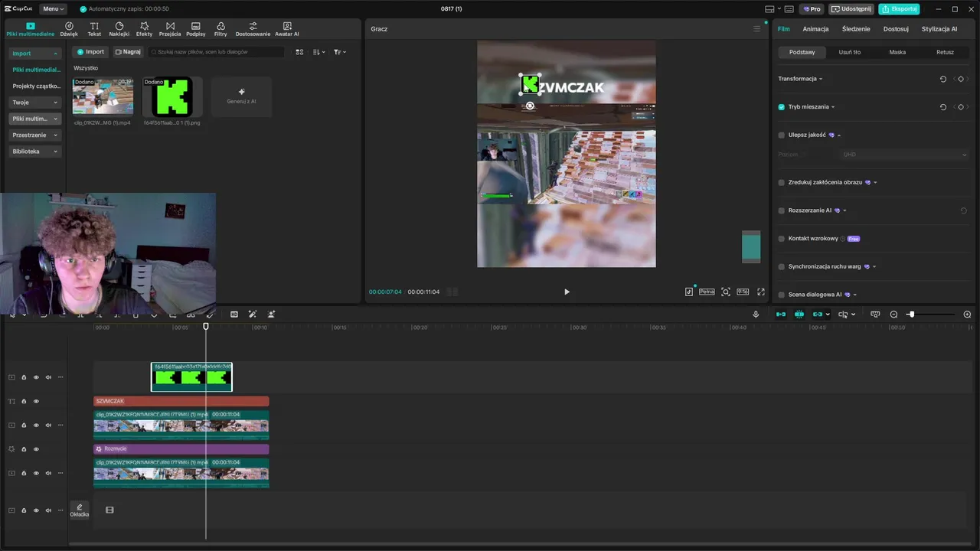Enable the Scena dialogowa AI checkbox
Screen dimensions: 980x551
(782, 295)
